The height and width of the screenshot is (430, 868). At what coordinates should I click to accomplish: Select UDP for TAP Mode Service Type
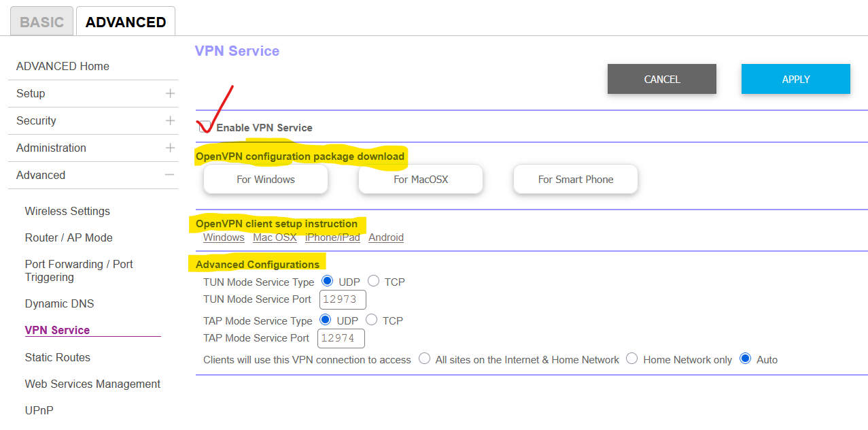click(326, 320)
